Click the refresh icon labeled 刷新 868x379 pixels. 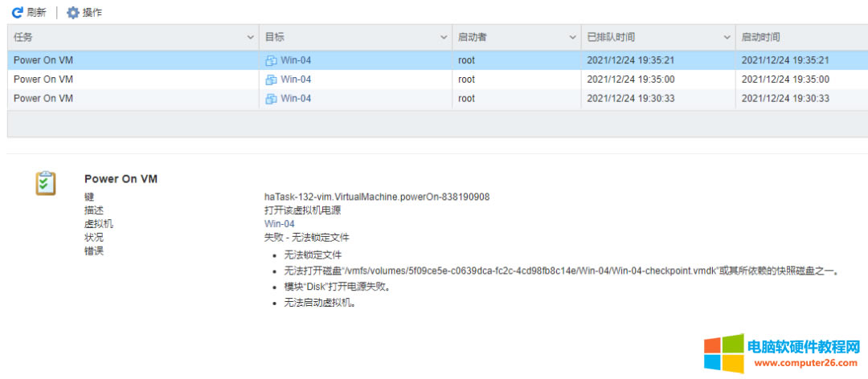point(18,12)
